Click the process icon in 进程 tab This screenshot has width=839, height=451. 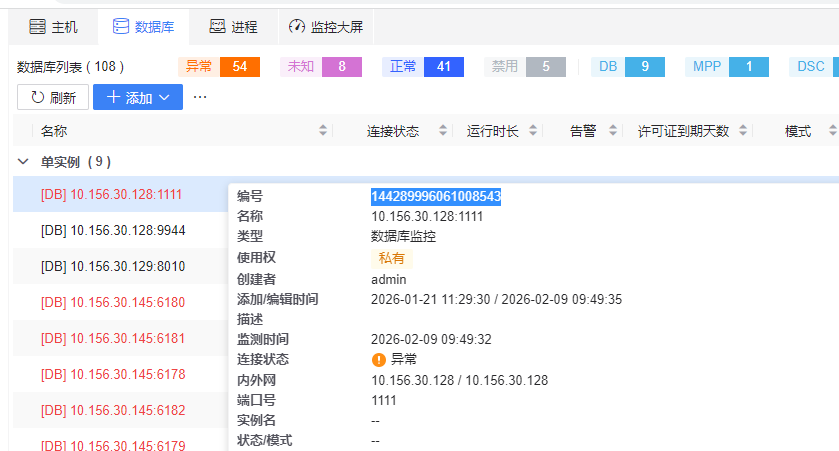click(217, 26)
